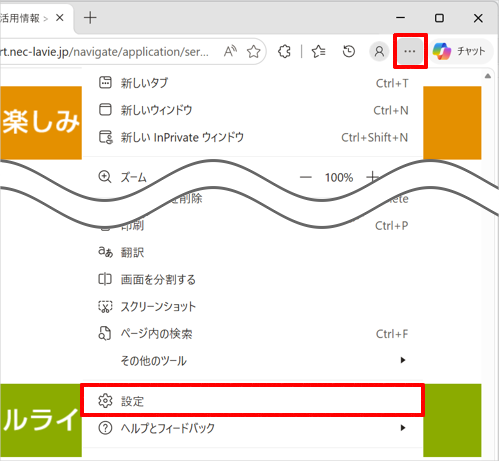Click the Ctrl+Shift+N shortcut text

point(375,137)
